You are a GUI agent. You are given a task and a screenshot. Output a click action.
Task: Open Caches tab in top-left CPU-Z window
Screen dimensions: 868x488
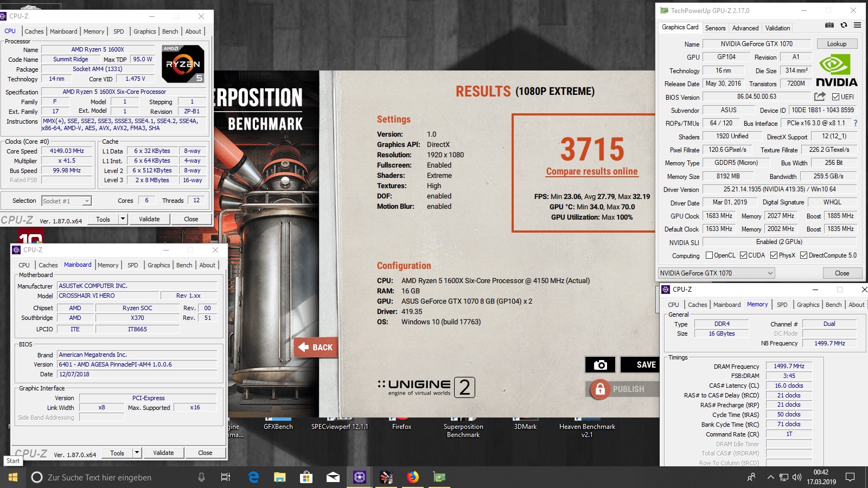[34, 31]
